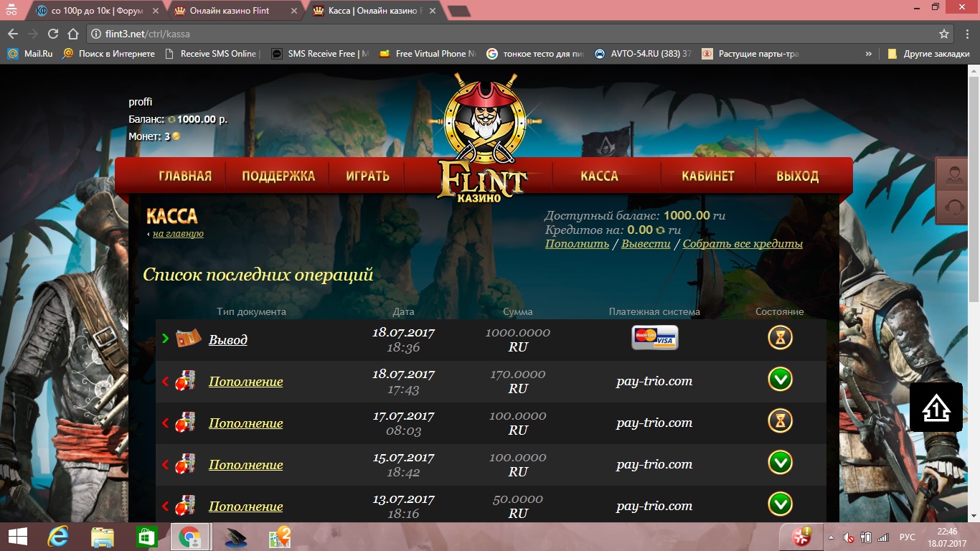Open the 'Free Virtual Phone' bookmark
The height and width of the screenshot is (551, 980).
(428, 54)
